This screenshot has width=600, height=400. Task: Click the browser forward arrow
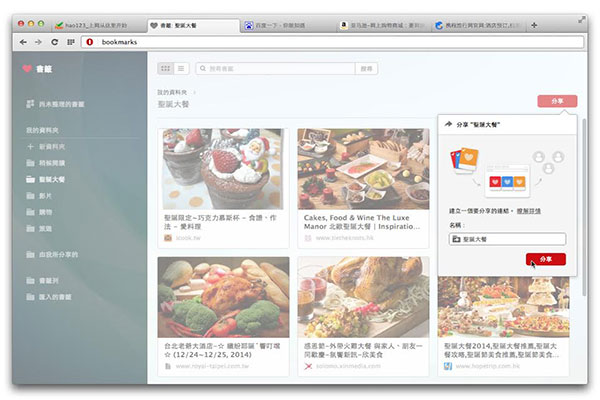[38, 42]
